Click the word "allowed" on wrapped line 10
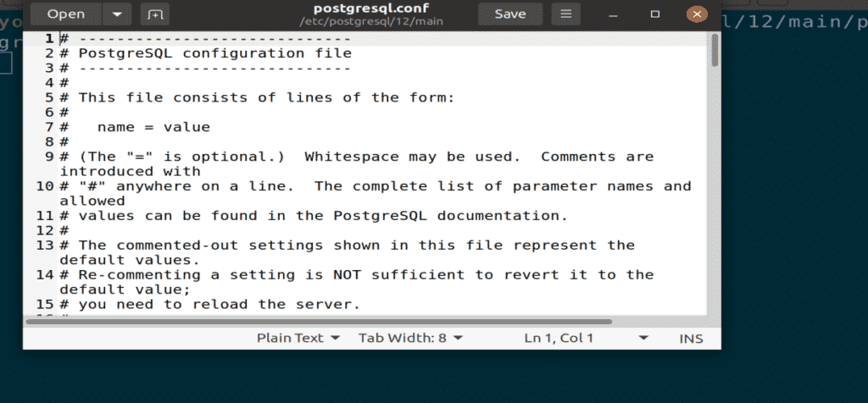This screenshot has width=868, height=403. [x=92, y=201]
